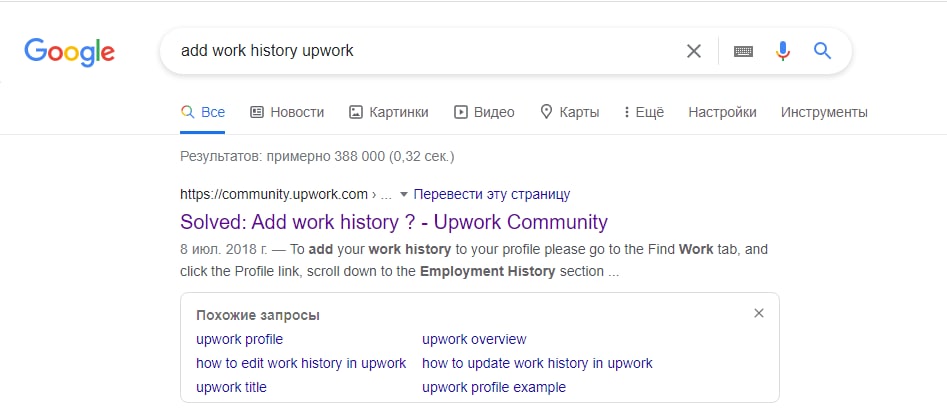Select related search upwork profile
Viewport: 947px width, 420px height.
tap(239, 339)
